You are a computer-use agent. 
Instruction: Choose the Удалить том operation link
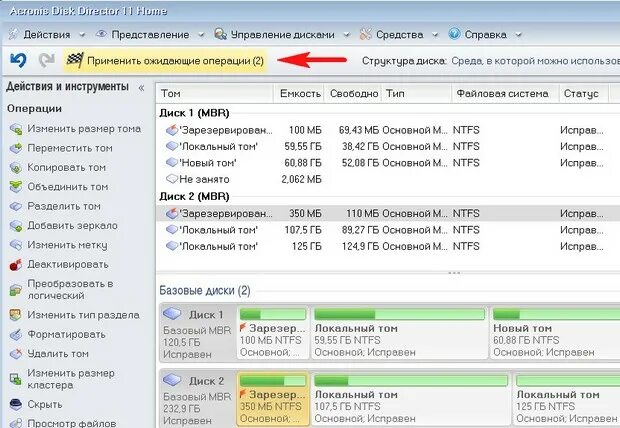click(58, 354)
